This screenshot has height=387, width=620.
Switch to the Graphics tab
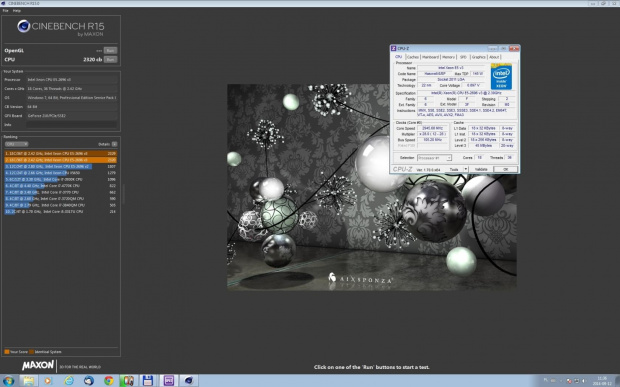tap(478, 57)
